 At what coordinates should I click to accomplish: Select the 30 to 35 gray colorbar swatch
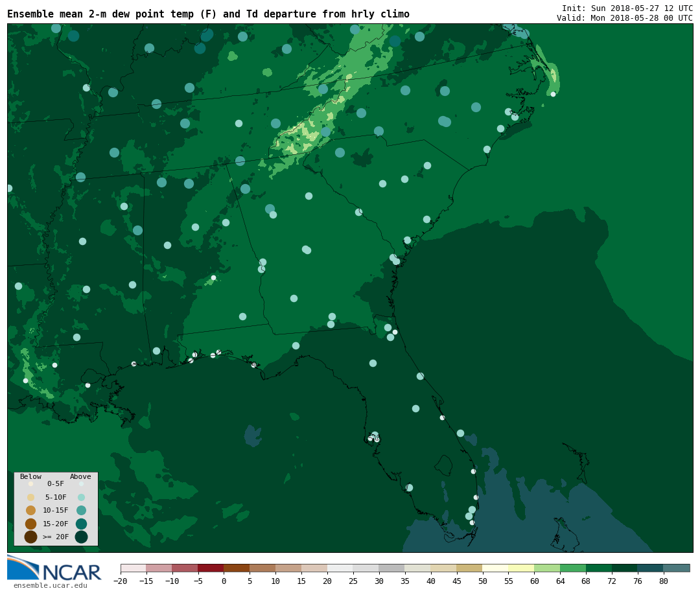coord(392,568)
